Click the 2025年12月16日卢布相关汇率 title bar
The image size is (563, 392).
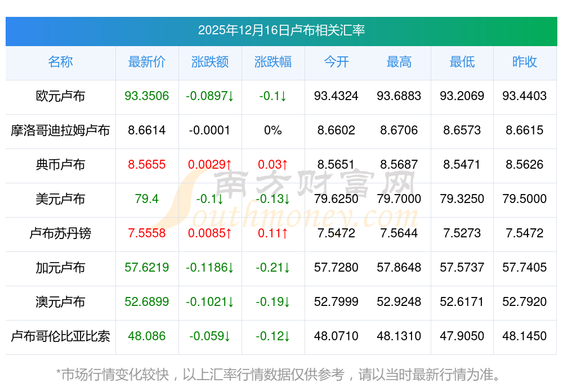point(281,30)
